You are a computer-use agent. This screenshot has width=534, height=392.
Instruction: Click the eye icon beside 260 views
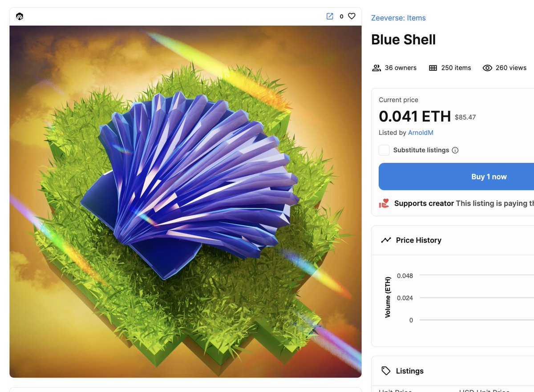pos(487,68)
